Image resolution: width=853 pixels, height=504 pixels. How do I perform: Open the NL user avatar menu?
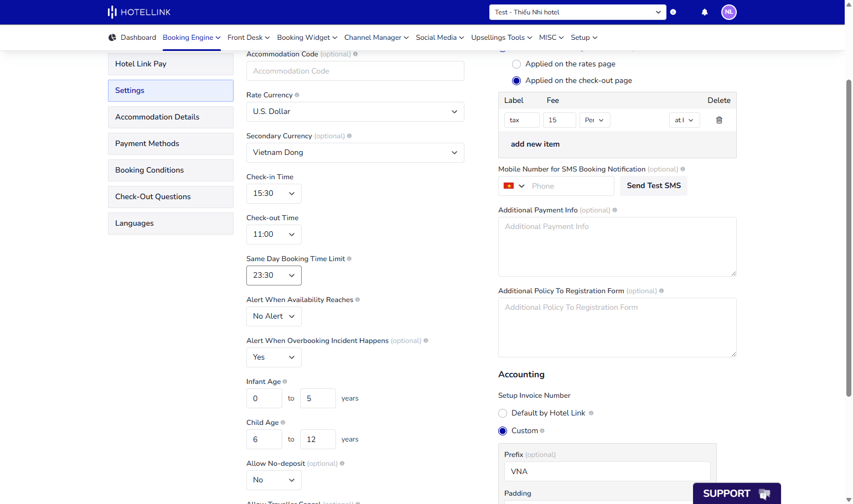729,12
